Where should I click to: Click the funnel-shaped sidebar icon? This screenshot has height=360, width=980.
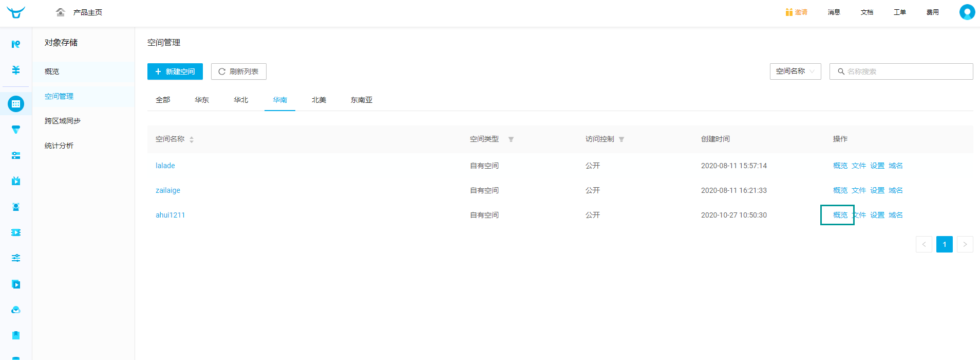click(16, 130)
